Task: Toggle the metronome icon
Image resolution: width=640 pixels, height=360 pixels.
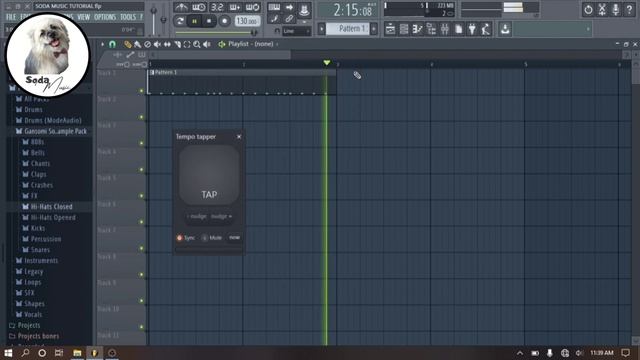Action: pyautogui.click(x=181, y=7)
